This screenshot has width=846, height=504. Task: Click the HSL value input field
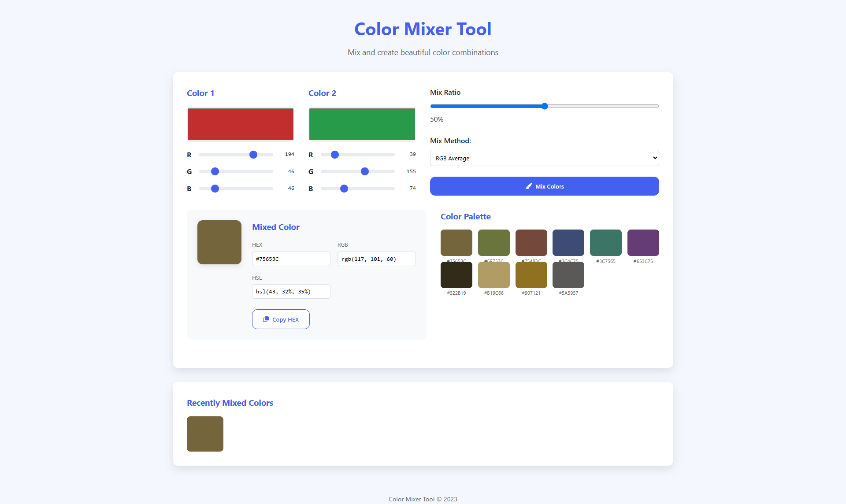(291, 292)
